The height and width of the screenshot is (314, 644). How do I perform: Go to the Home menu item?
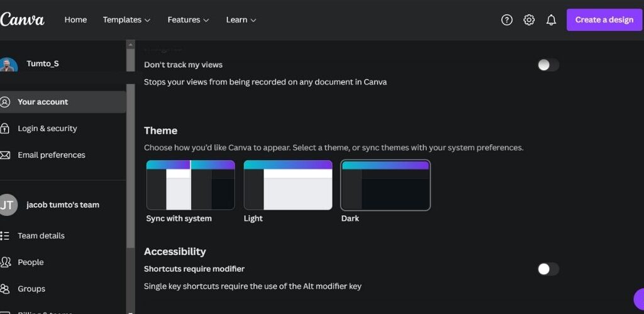click(75, 20)
